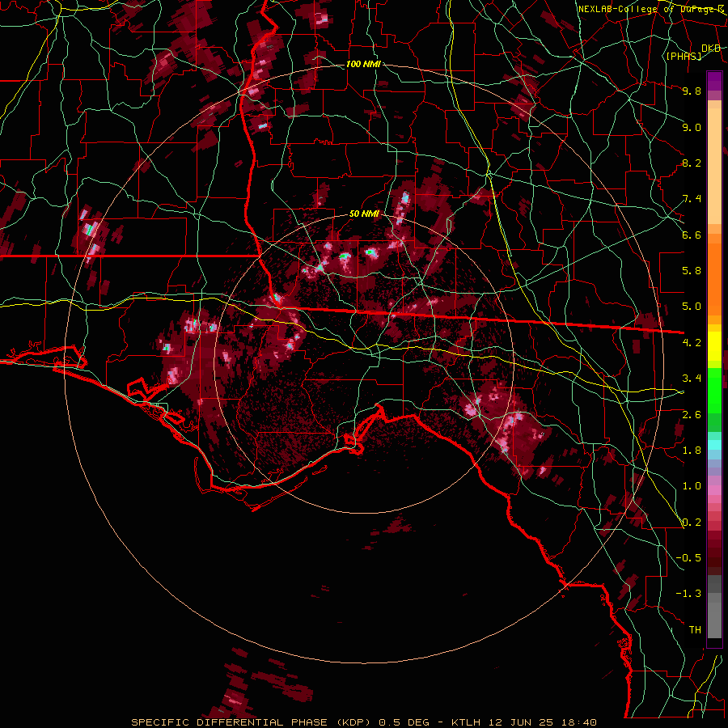
Task: Click the 0.2 value on the scale
Action: (692, 523)
